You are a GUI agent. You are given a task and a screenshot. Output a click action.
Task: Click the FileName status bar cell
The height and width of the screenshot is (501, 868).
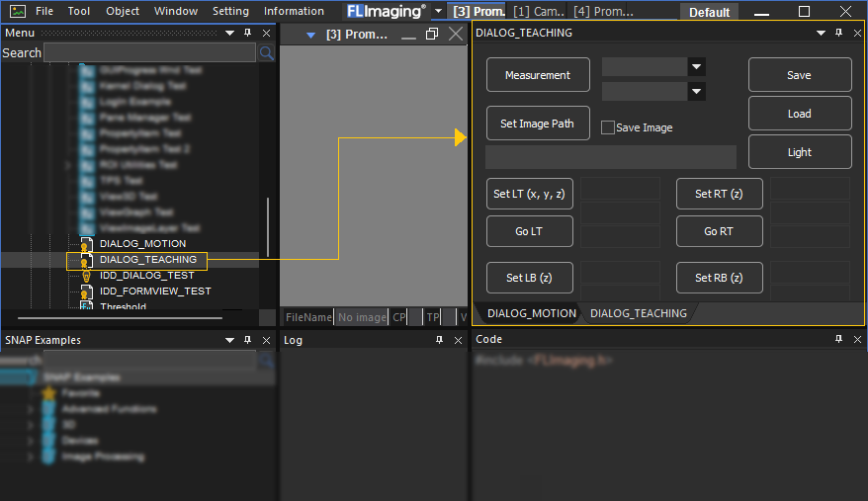click(308, 317)
